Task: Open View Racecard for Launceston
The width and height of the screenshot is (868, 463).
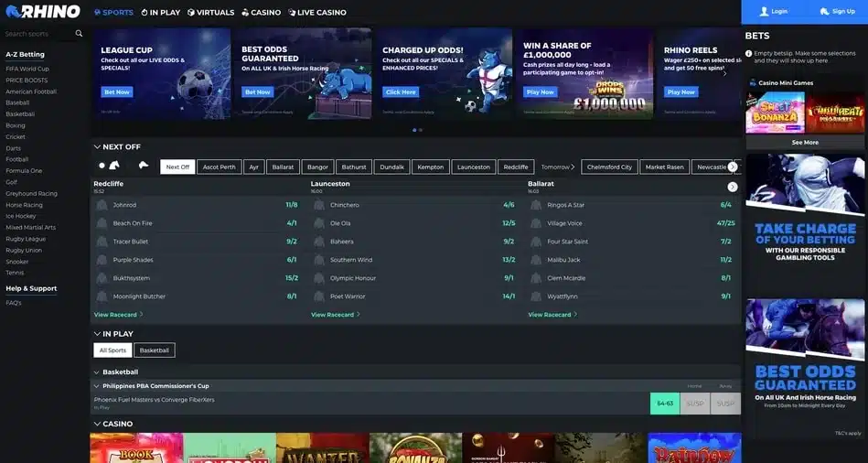Action: tap(336, 315)
